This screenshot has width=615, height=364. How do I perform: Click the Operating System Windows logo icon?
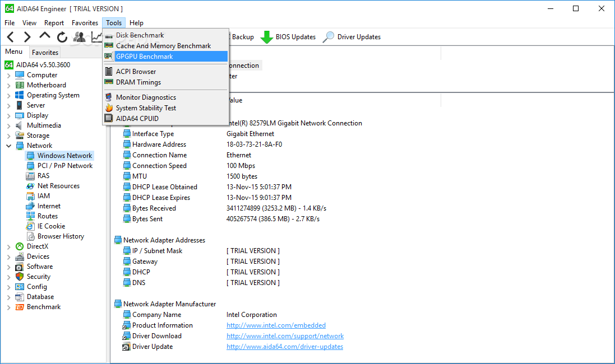pos(20,95)
